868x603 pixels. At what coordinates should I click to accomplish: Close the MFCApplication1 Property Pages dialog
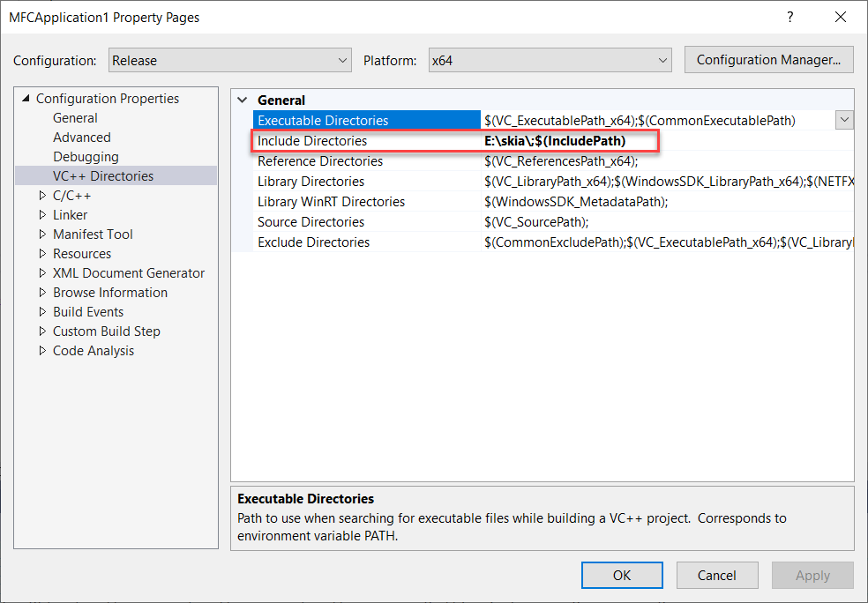(841, 17)
